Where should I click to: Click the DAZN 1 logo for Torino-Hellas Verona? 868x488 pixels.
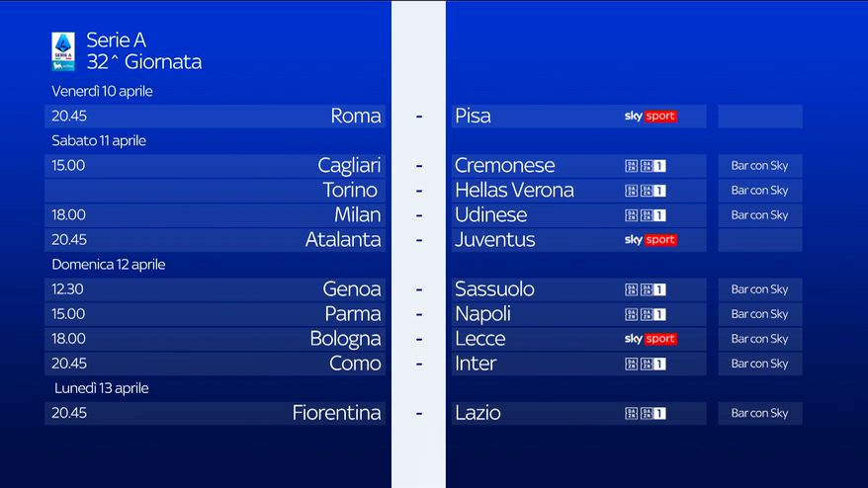(646, 191)
